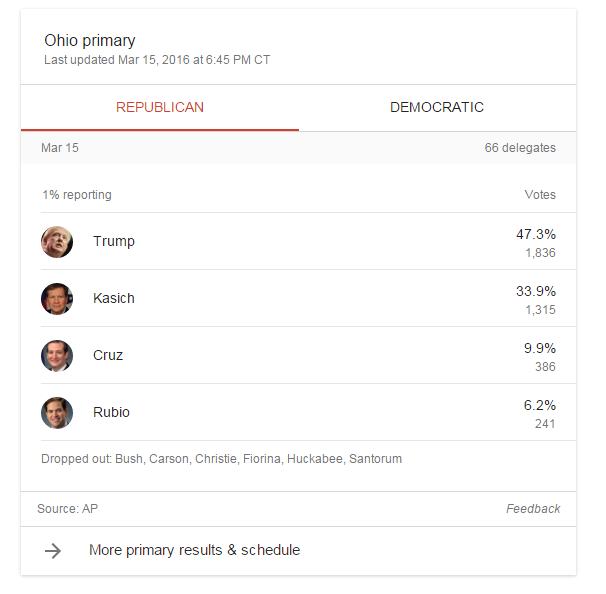
Task: Select the Kasich candidate name
Action: coord(114,298)
